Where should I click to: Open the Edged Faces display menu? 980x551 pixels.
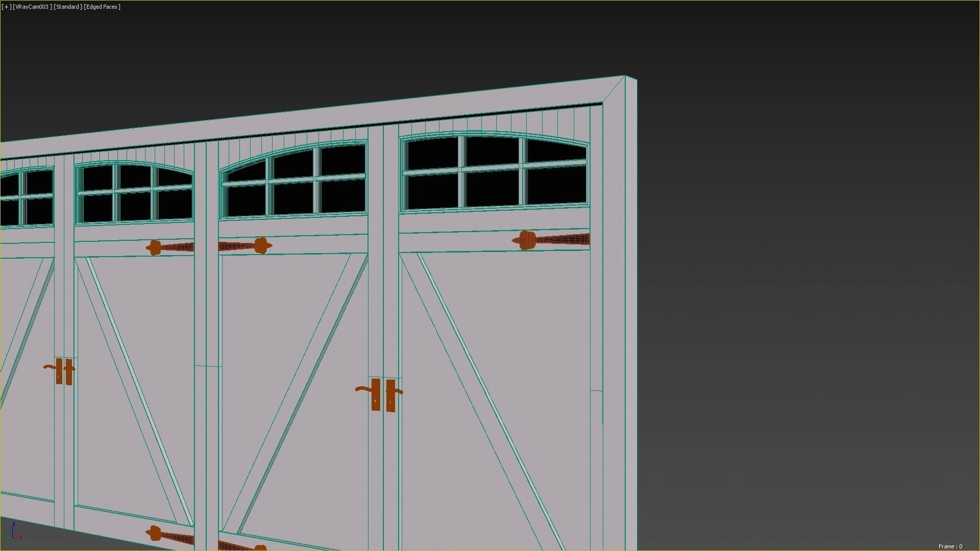pyautogui.click(x=102, y=7)
